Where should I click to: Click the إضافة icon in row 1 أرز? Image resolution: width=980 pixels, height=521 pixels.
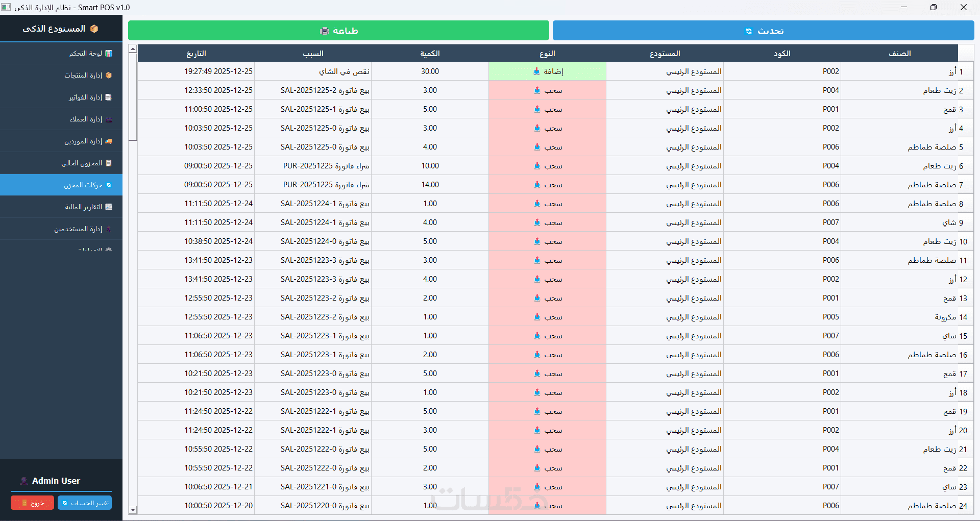click(x=536, y=71)
